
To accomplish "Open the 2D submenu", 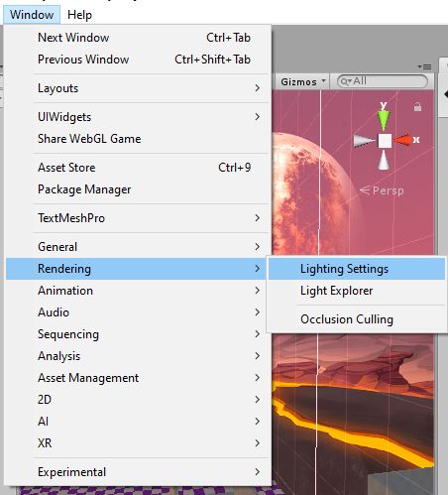I will (x=138, y=400).
